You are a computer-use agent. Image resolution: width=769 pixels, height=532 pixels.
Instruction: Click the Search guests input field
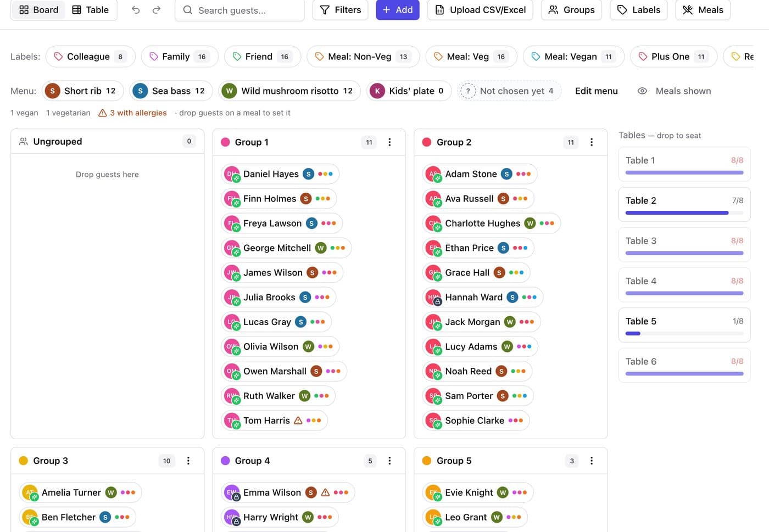(x=239, y=10)
